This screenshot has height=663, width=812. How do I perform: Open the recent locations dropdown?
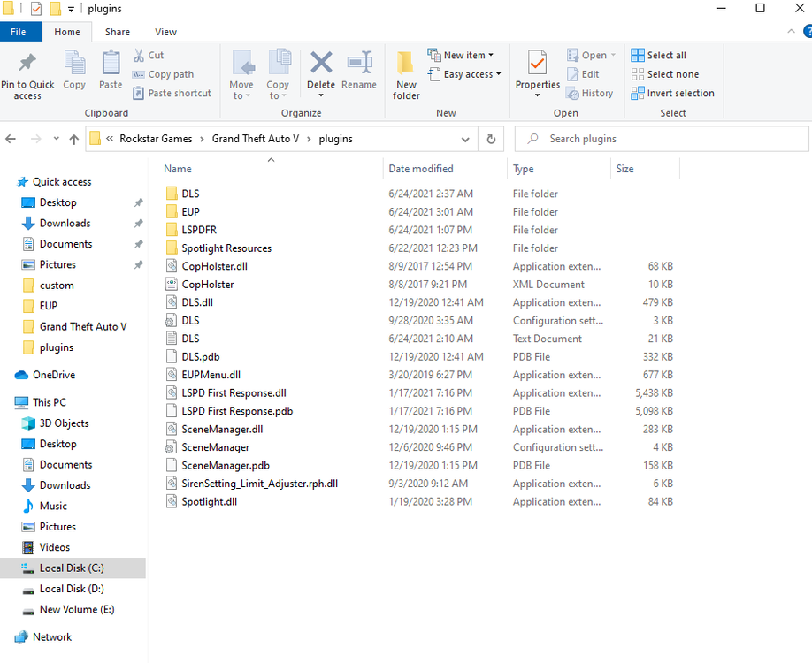coord(56,139)
